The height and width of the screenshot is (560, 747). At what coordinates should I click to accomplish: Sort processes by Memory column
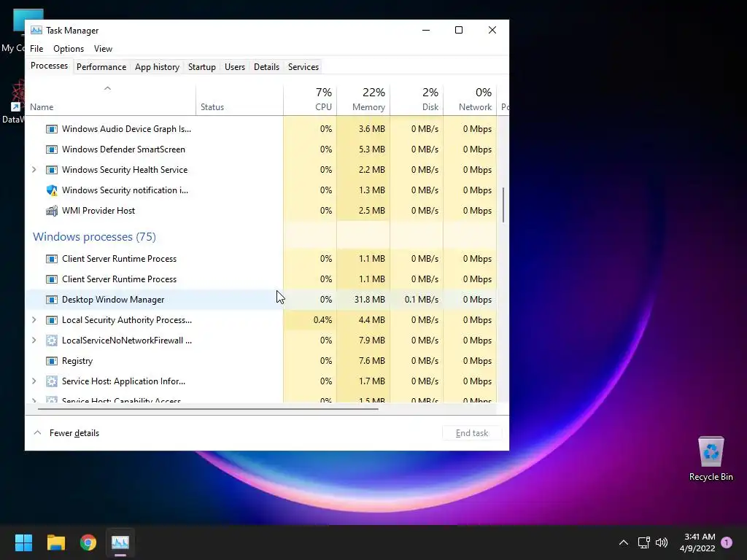click(363, 99)
